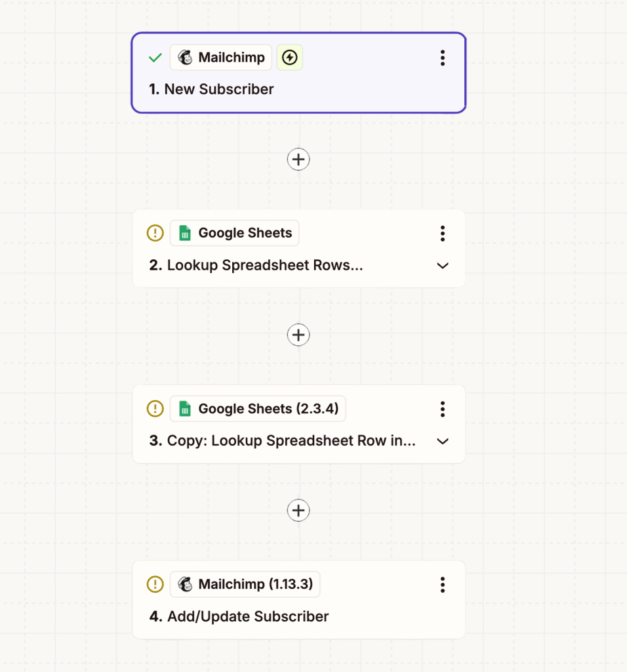Select the Mailchimp app badge in step 1
The image size is (627, 672).
(x=221, y=58)
